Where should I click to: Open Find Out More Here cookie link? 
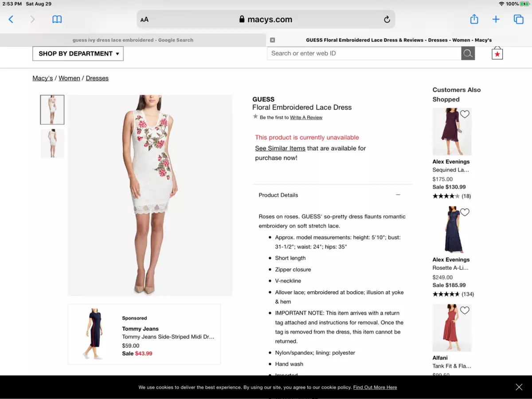pyautogui.click(x=375, y=387)
